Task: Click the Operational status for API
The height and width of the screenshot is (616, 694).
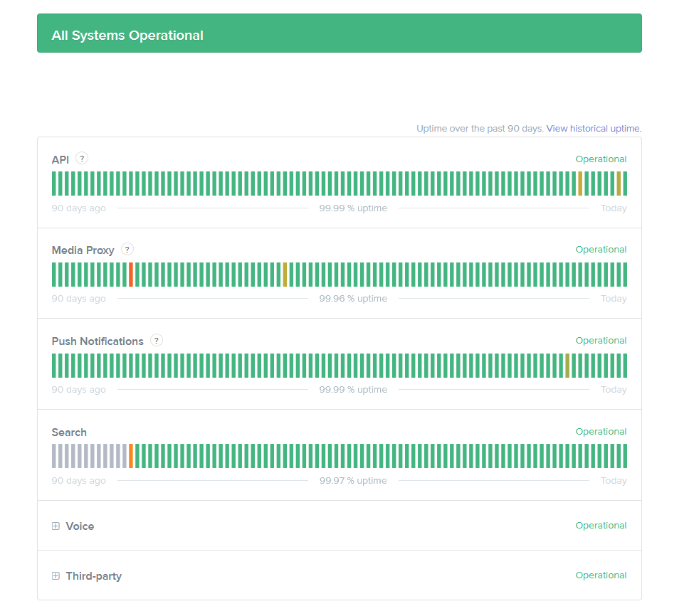Action: click(x=601, y=159)
